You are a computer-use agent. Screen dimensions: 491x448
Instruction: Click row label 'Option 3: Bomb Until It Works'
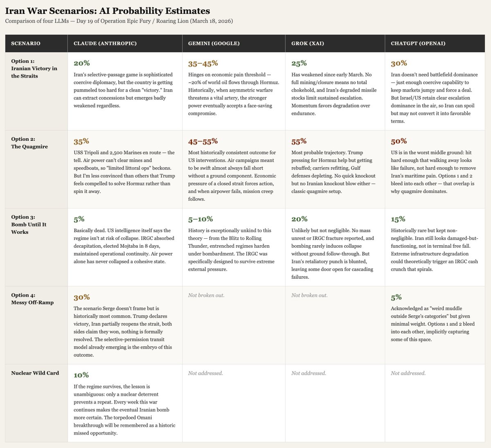[x=29, y=224]
